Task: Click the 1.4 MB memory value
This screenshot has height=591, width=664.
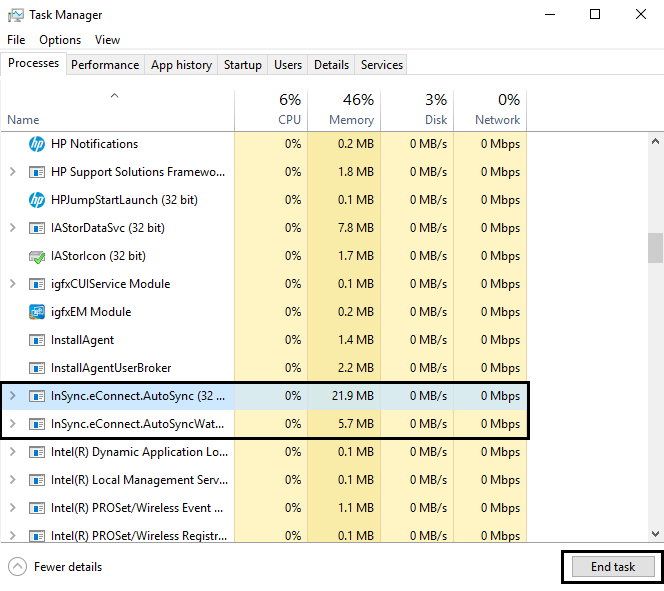Action: 356,340
